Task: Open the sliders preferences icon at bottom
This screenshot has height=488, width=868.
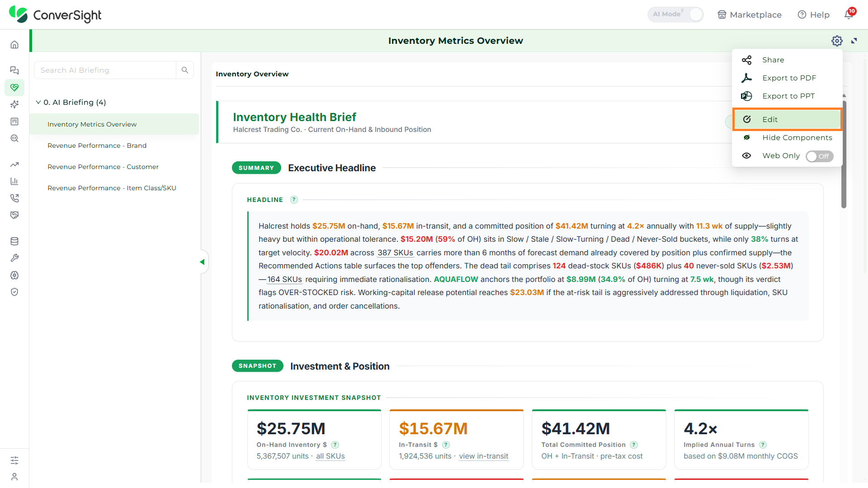Action: 14,460
